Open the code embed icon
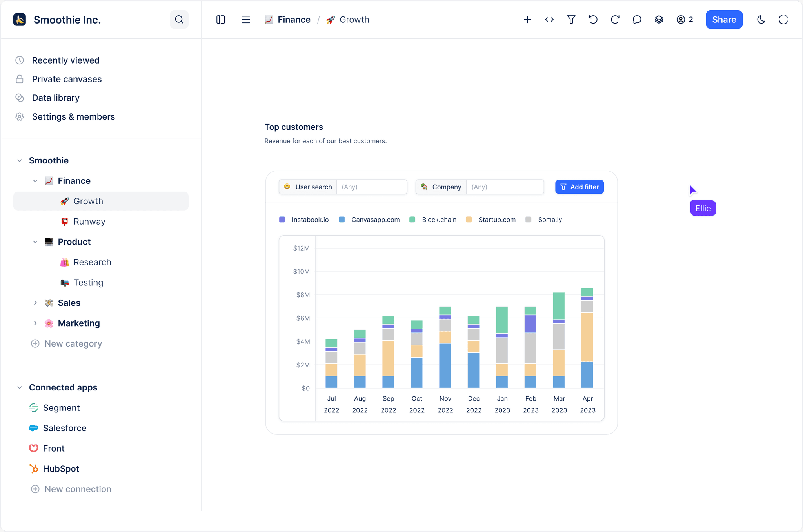 click(x=549, y=20)
